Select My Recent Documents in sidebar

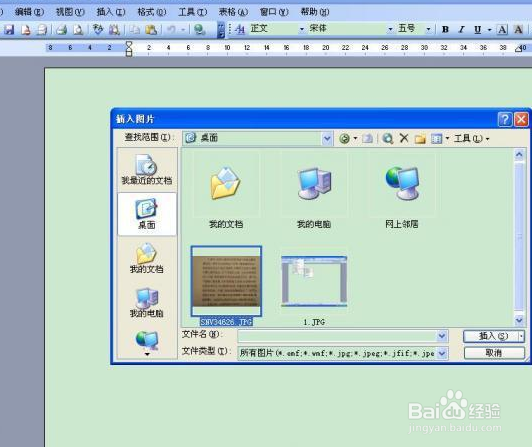(x=147, y=170)
